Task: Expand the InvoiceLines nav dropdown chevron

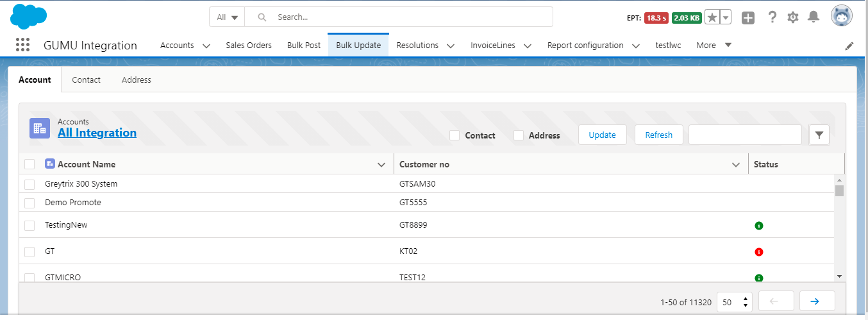Action: pyautogui.click(x=528, y=46)
